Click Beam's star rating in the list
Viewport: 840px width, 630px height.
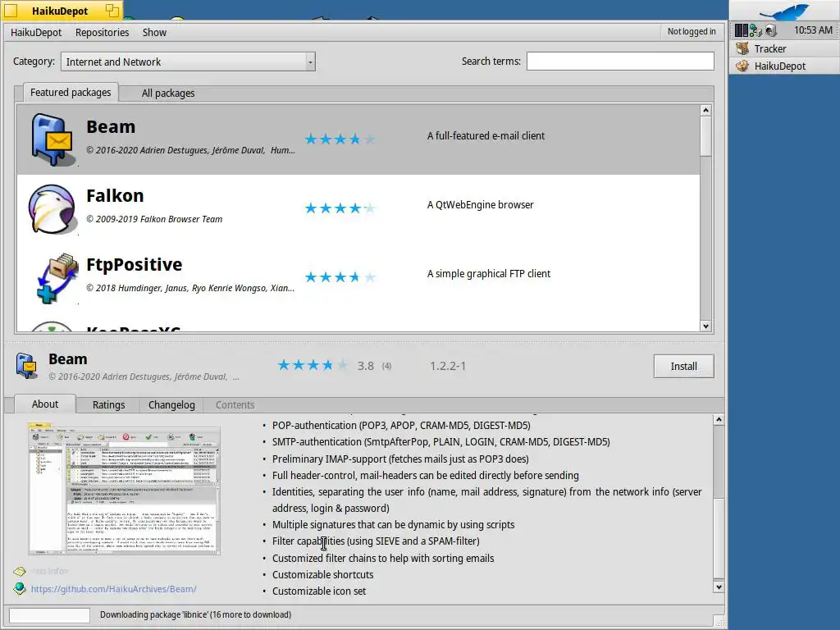click(x=340, y=139)
